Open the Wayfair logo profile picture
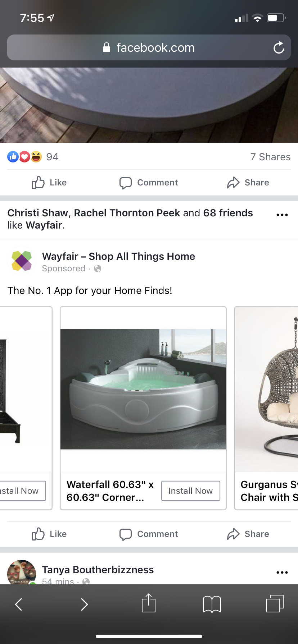Screen dimensions: 298x644 click(22, 261)
